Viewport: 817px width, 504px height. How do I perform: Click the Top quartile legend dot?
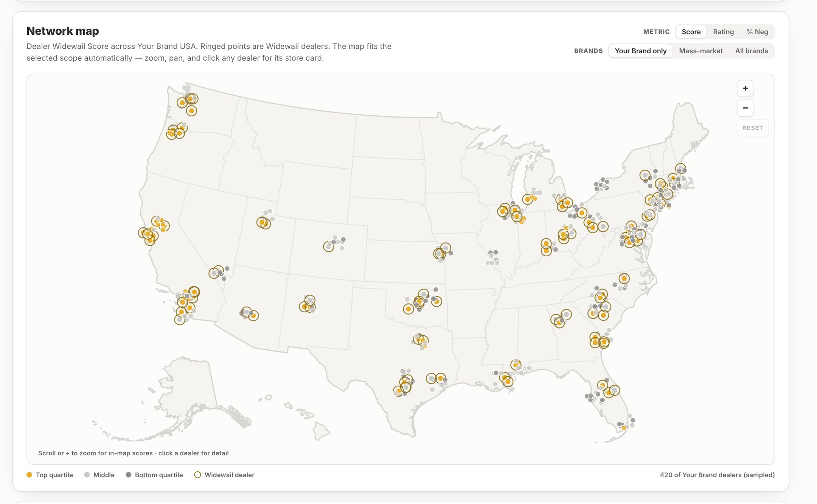tap(29, 475)
